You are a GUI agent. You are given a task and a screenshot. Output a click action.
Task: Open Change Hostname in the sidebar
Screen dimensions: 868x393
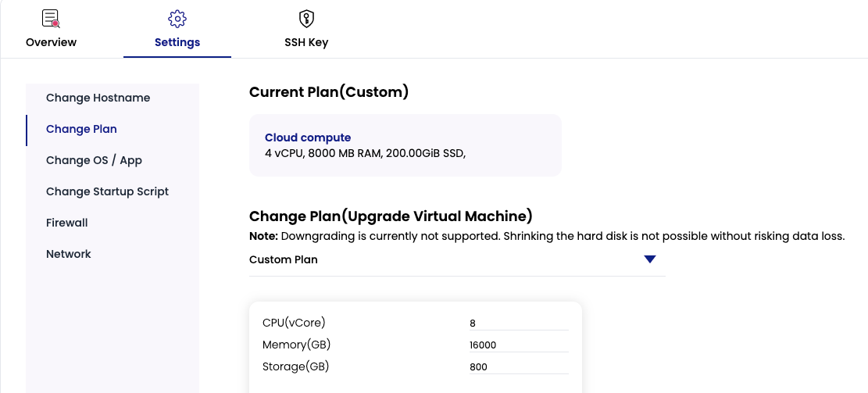tap(98, 98)
